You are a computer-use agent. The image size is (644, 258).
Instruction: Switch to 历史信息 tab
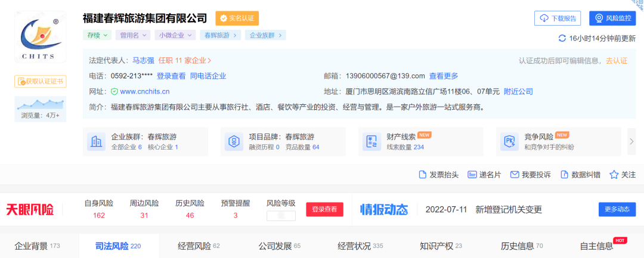click(522, 246)
